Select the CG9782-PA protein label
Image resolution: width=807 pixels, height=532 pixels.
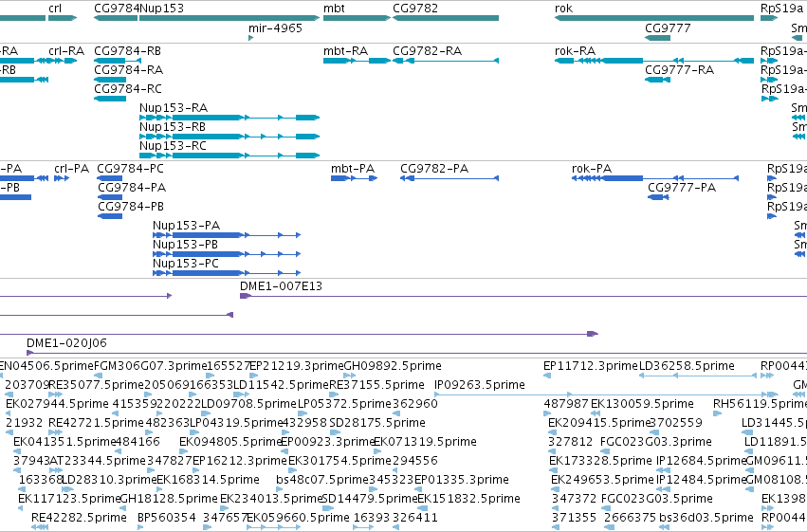pyautogui.click(x=434, y=169)
